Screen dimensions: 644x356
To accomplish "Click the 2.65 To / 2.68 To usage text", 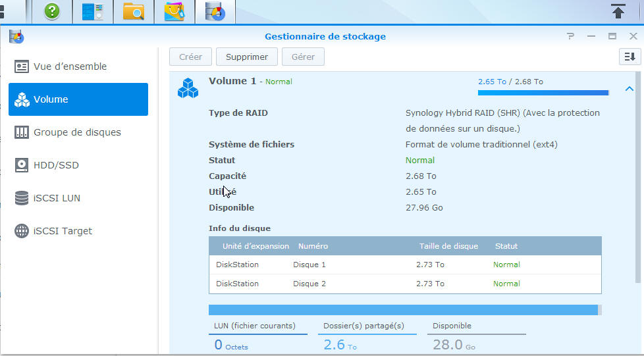I will coord(510,82).
